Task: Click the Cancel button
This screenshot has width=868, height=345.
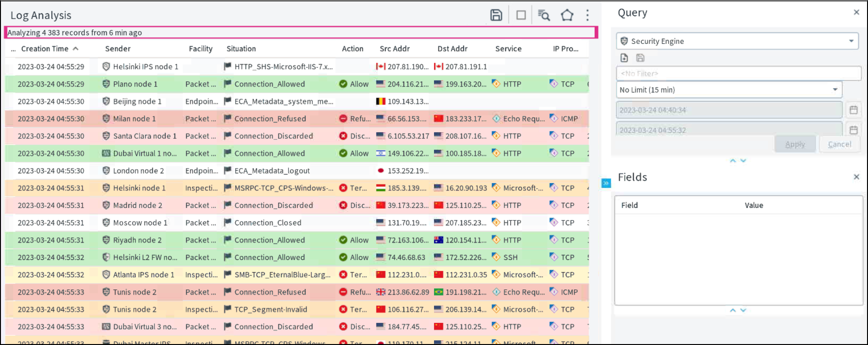Action: coord(840,144)
